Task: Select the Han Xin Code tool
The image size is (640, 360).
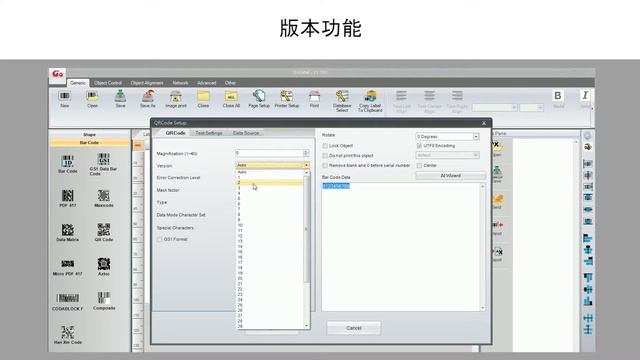Action: [68, 335]
